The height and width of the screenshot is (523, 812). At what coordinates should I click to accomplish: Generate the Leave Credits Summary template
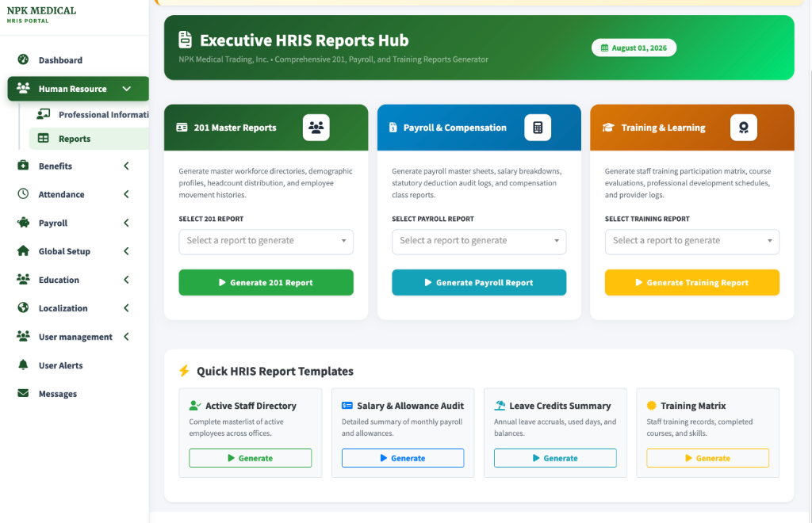[555, 458]
